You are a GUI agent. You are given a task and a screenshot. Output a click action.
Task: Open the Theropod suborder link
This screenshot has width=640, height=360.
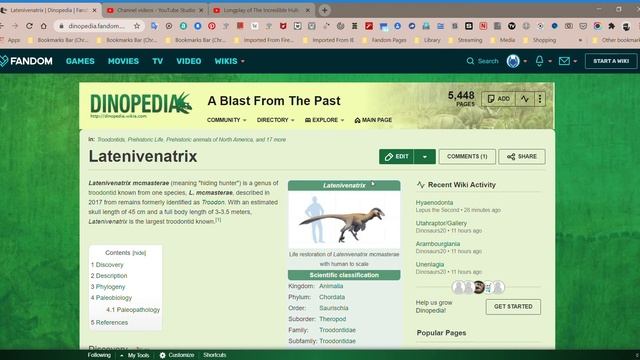tap(332, 319)
